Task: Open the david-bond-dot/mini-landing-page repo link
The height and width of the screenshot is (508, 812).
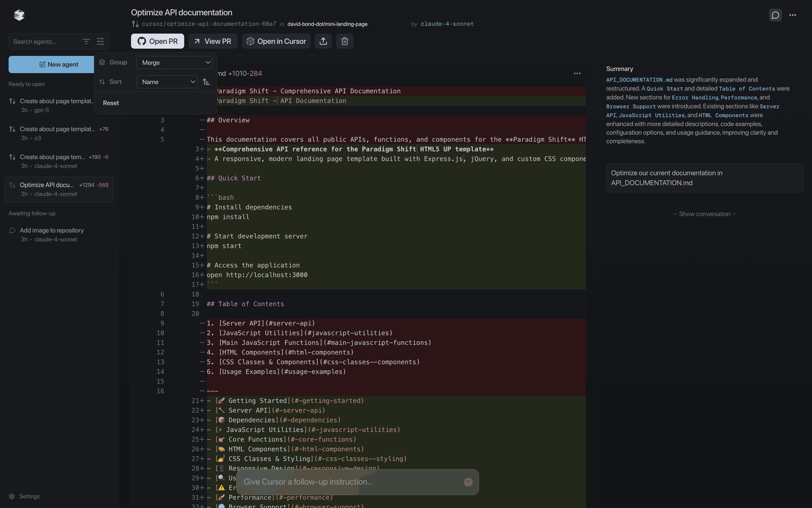Action: 327,24
